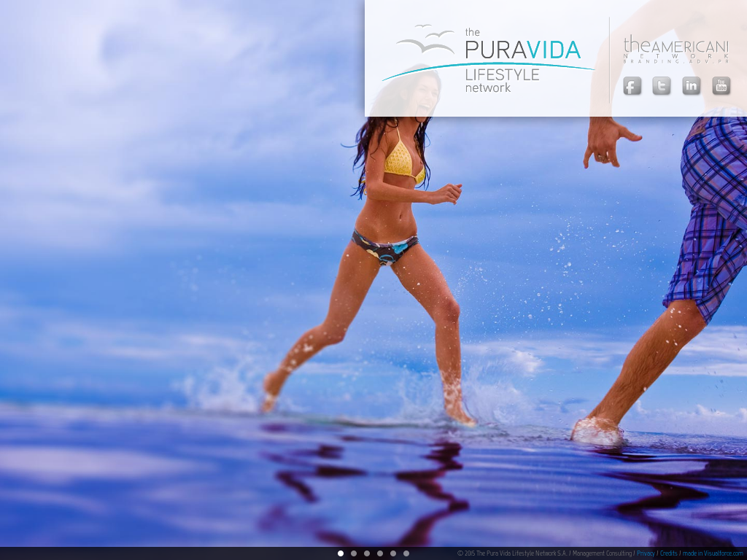Open the Facebook social icon

click(x=632, y=86)
